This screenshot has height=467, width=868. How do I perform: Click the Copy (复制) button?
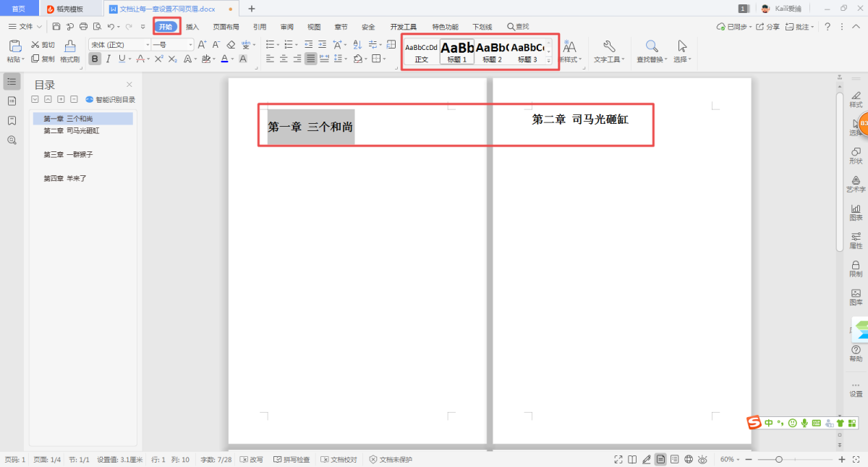point(43,59)
